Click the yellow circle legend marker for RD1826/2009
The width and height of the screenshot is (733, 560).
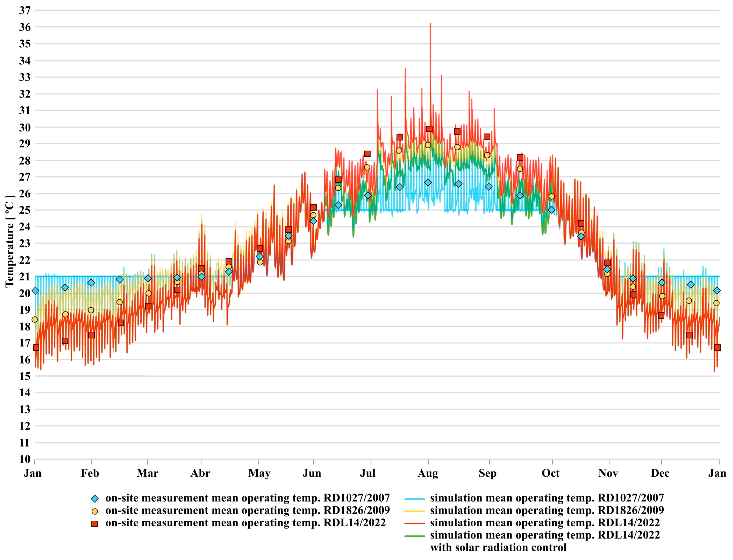[95, 511]
